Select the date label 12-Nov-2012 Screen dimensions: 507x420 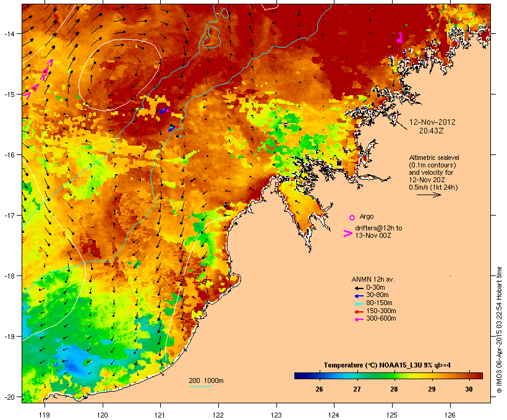[432, 122]
